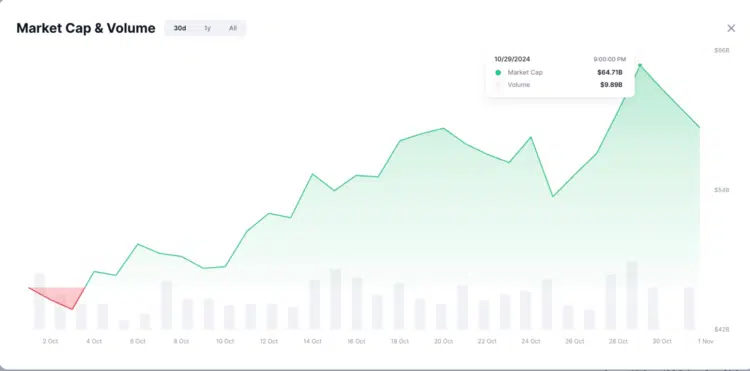Viewport: 750px width, 371px height.
Task: Click the $54B y-axis label
Action: tap(722, 190)
